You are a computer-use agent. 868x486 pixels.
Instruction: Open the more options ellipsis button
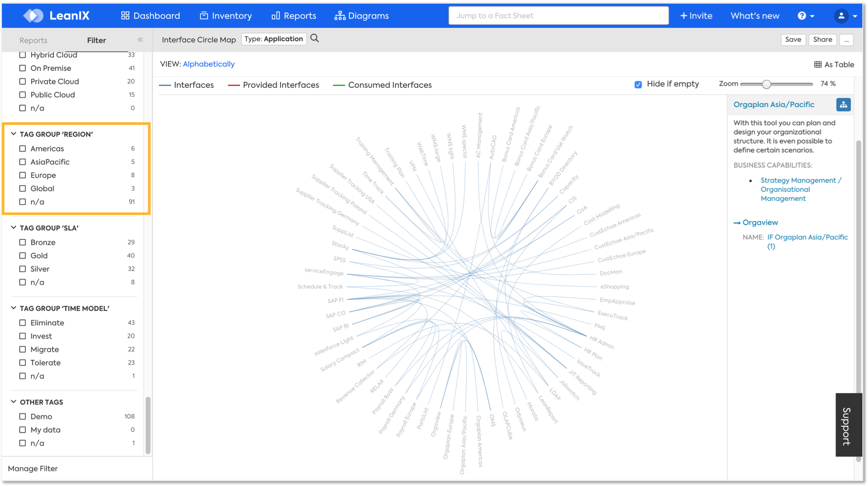tap(846, 40)
